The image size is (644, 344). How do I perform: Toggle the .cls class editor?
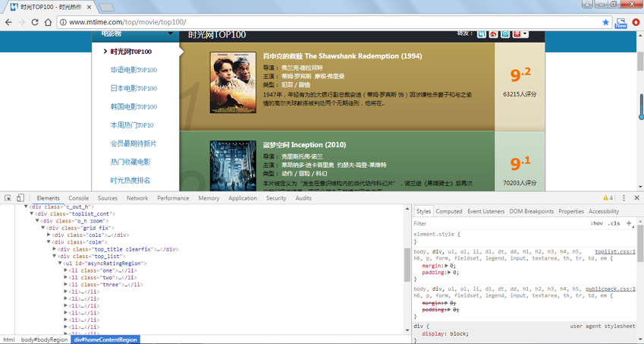click(614, 224)
